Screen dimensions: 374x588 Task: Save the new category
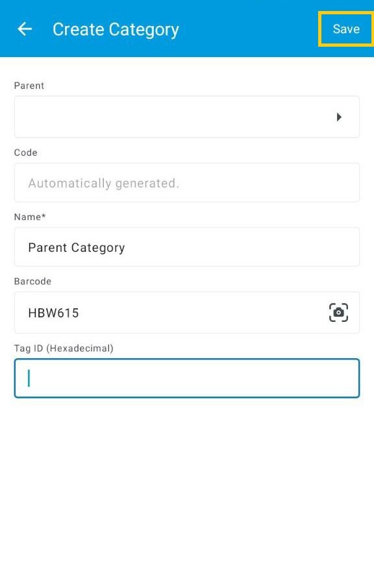pyautogui.click(x=346, y=29)
